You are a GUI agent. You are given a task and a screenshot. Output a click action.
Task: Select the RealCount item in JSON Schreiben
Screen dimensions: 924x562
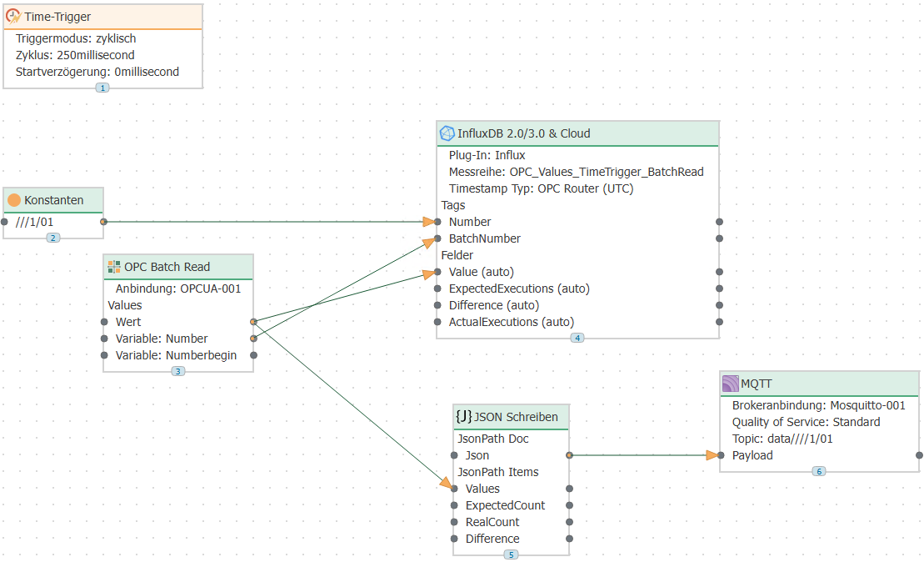(x=492, y=522)
